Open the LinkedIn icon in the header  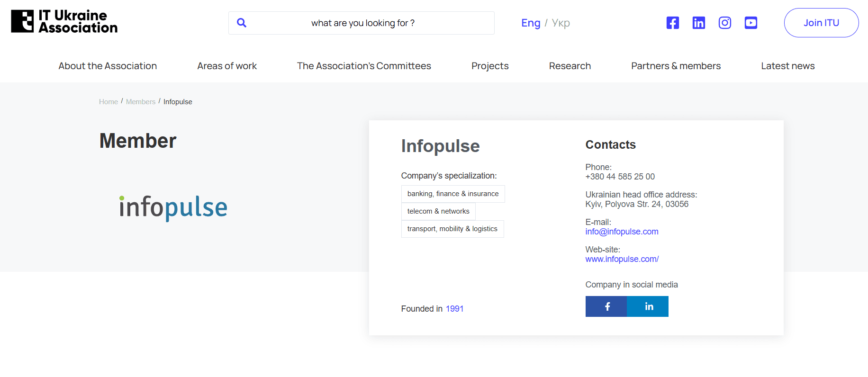[699, 23]
